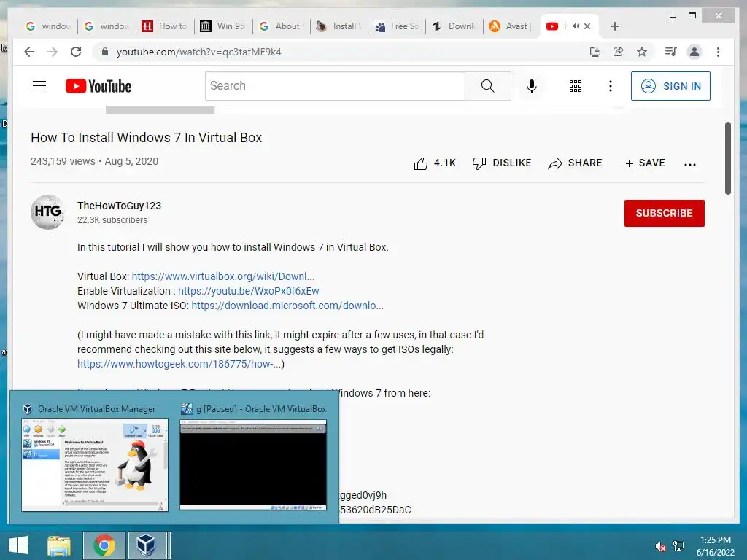This screenshot has height=560, width=747.
Task: Start voice search with the microphone icon
Action: click(x=532, y=86)
